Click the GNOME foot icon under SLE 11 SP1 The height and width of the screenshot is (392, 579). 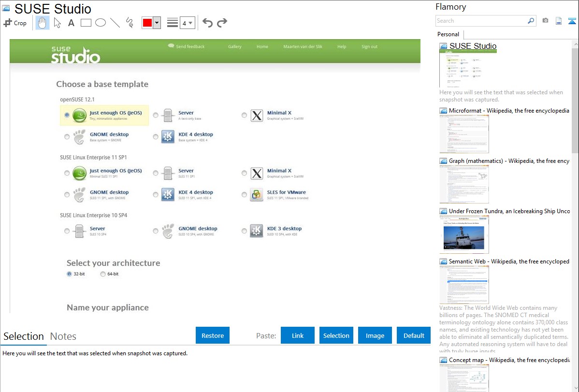point(79,195)
